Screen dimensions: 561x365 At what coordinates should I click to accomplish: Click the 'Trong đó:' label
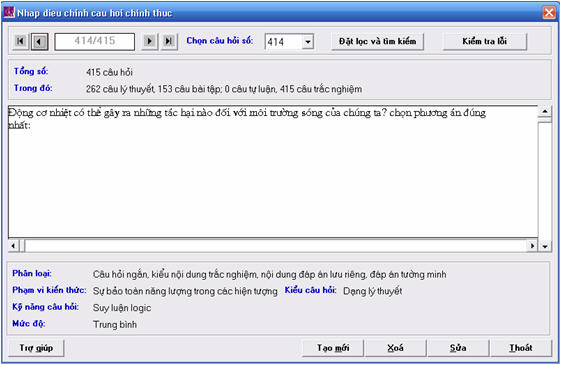33,88
